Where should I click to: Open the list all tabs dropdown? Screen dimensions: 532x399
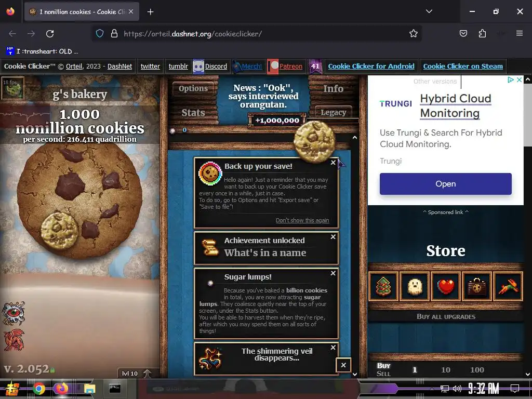click(429, 11)
